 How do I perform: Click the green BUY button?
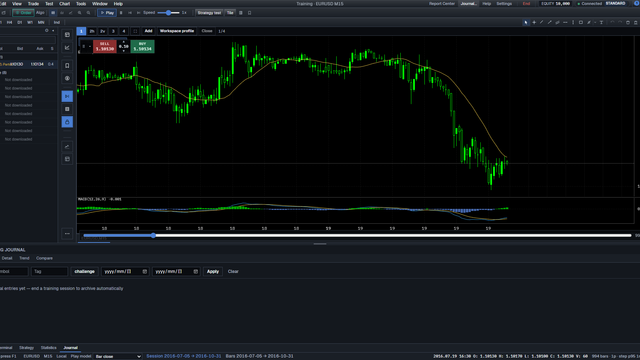click(x=142, y=47)
